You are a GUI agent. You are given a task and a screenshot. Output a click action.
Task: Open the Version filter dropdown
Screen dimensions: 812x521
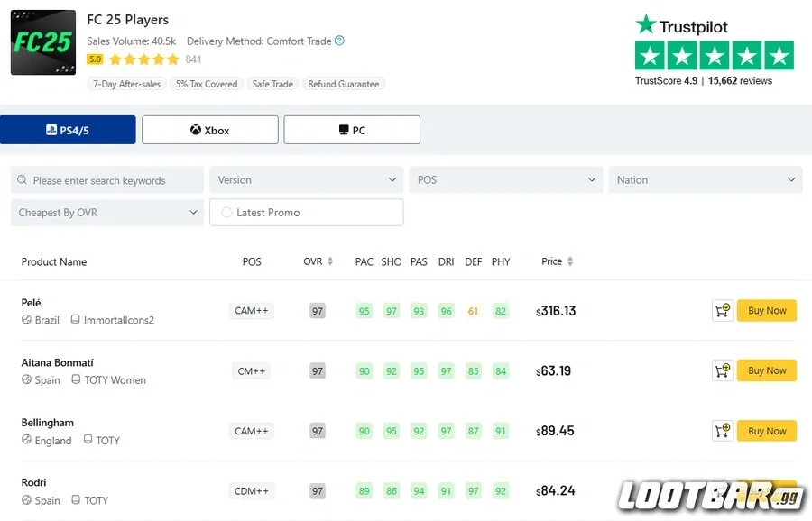pyautogui.click(x=307, y=180)
